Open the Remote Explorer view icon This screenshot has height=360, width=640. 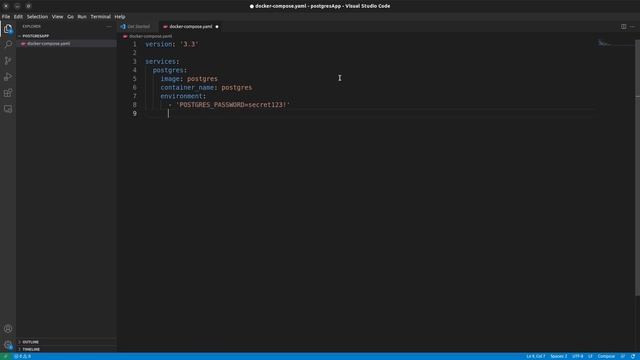coord(8,109)
